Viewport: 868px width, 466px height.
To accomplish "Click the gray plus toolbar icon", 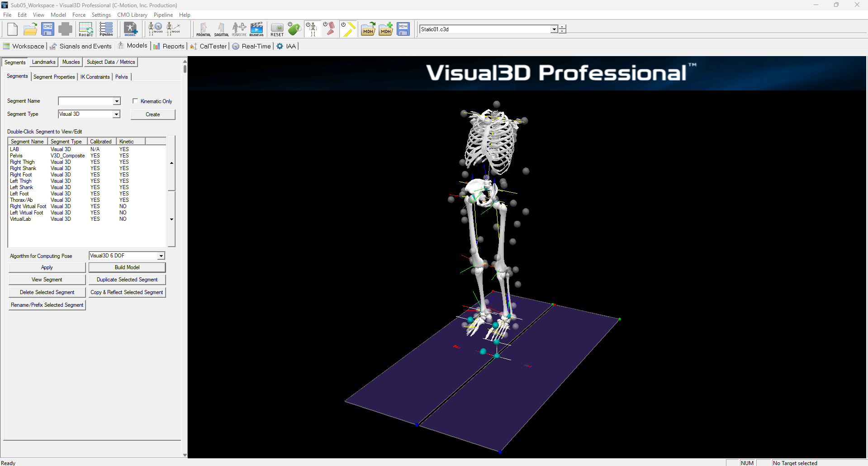I will (x=65, y=29).
